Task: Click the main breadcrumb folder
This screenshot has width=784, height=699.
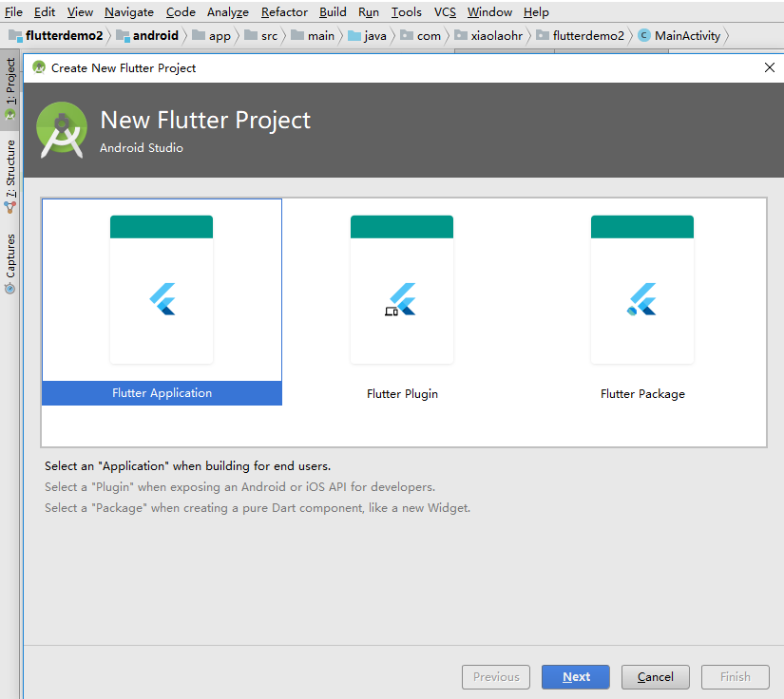Action: click(313, 35)
